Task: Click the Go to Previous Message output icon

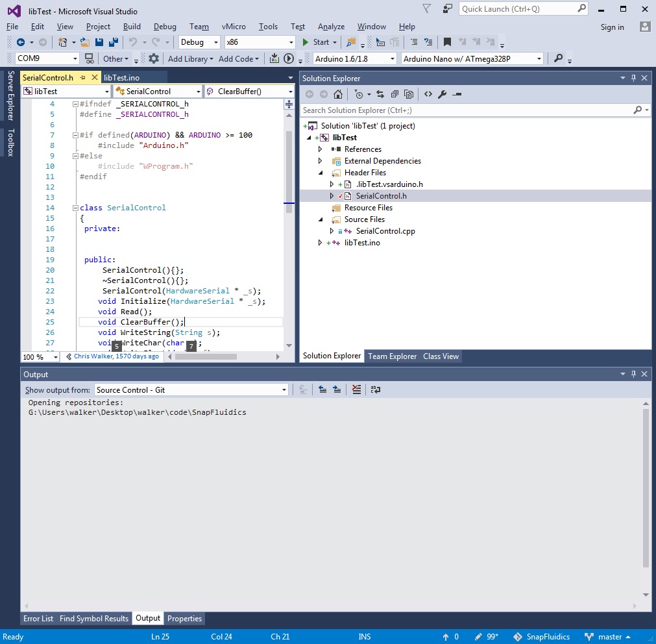Action: click(x=322, y=390)
